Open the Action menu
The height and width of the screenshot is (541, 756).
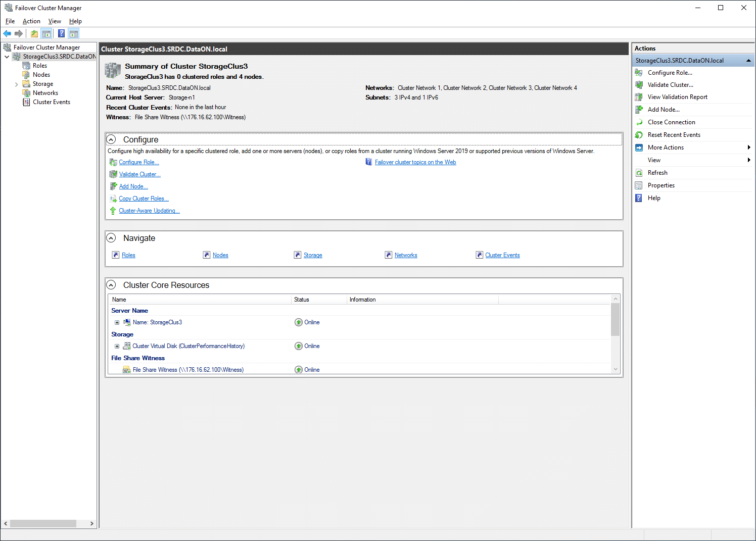pos(31,21)
